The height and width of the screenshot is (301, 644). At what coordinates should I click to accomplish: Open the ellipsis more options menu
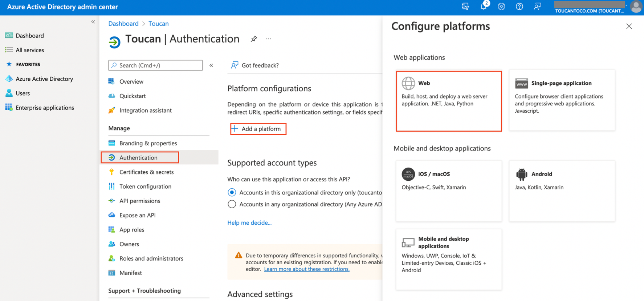tap(268, 39)
